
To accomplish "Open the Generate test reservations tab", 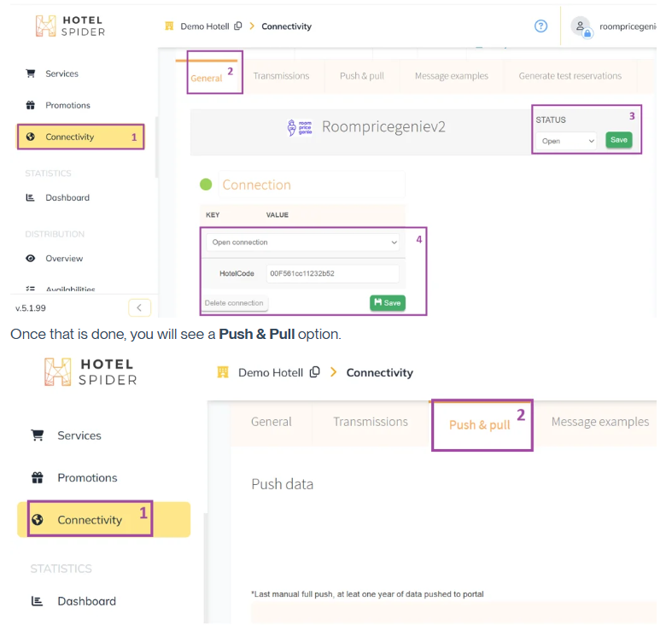I will click(x=570, y=76).
